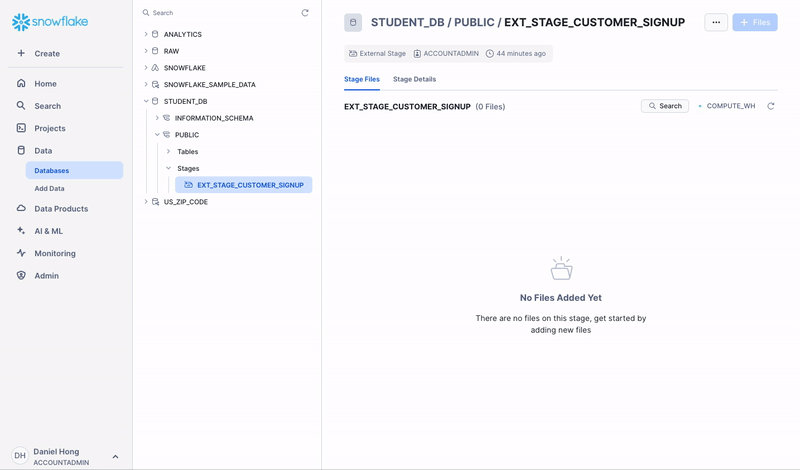Image resolution: width=800 pixels, height=470 pixels.
Task: Select EXT_STAGE_CUSTOMER_SIGNUP in the tree
Action: pos(244,185)
